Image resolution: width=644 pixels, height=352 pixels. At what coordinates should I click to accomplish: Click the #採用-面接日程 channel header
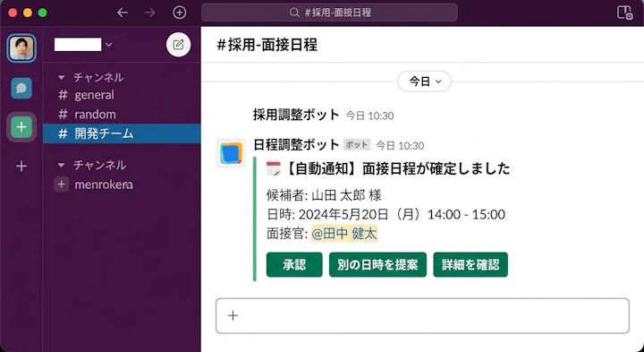coord(267,45)
